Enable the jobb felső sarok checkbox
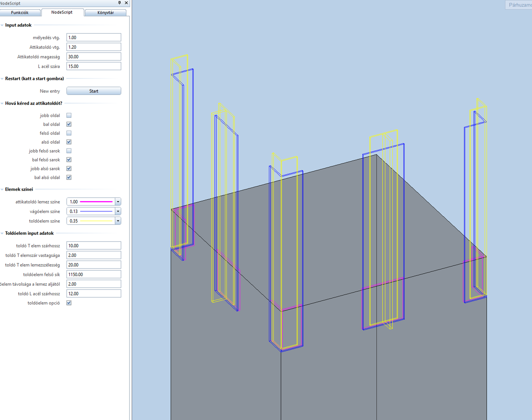The width and height of the screenshot is (532, 420). (69, 151)
